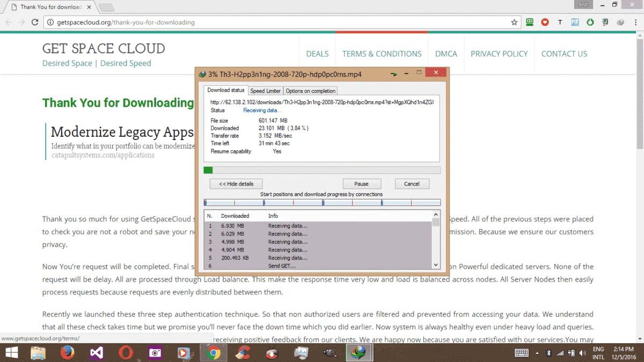Launch Firefox from the taskbar
This screenshot has height=362, width=644.
(x=67, y=353)
